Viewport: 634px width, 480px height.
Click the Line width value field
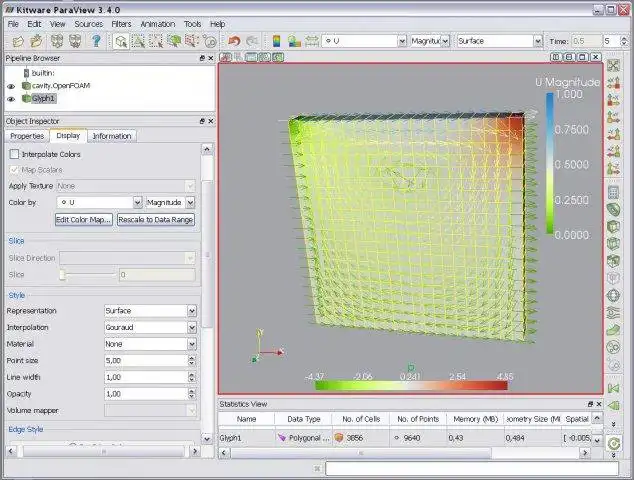[x=146, y=377]
